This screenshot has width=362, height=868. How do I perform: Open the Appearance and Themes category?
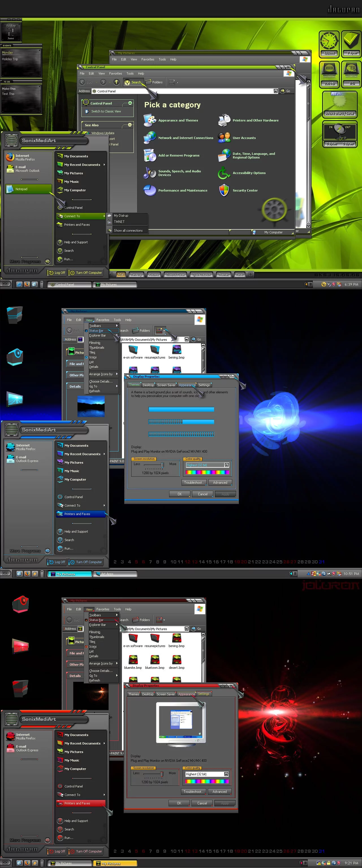(x=178, y=120)
